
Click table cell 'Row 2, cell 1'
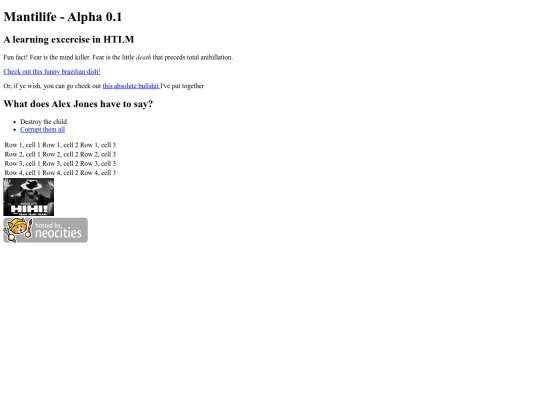click(x=22, y=154)
